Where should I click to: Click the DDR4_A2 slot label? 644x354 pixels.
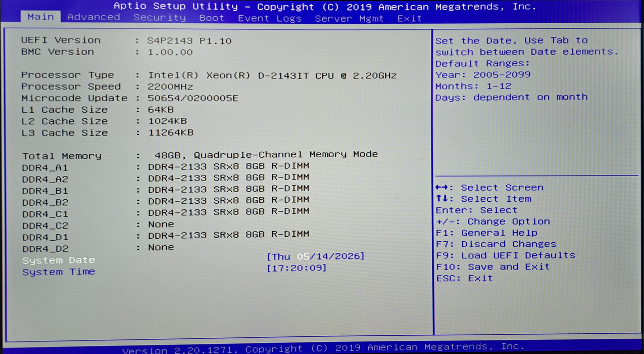45,179
